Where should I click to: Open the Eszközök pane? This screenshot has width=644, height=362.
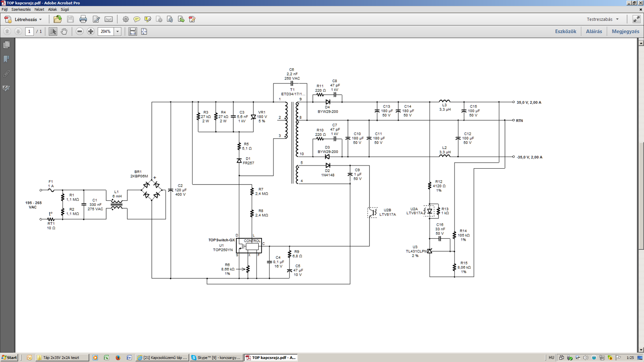coord(565,31)
